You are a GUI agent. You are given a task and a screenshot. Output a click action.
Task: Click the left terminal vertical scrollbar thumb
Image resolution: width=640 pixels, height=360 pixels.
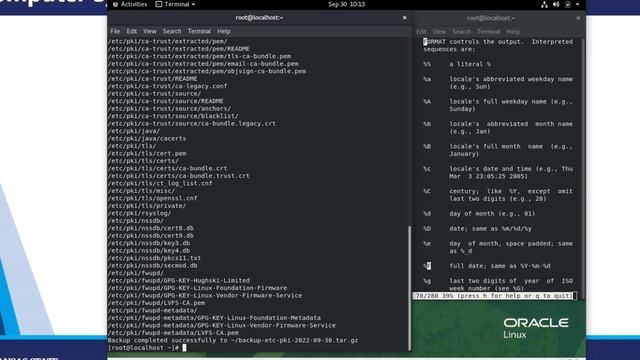[x=409, y=288]
